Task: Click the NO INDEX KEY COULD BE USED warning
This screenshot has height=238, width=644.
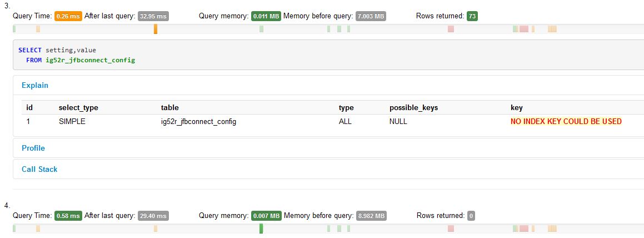Action: pyautogui.click(x=566, y=121)
